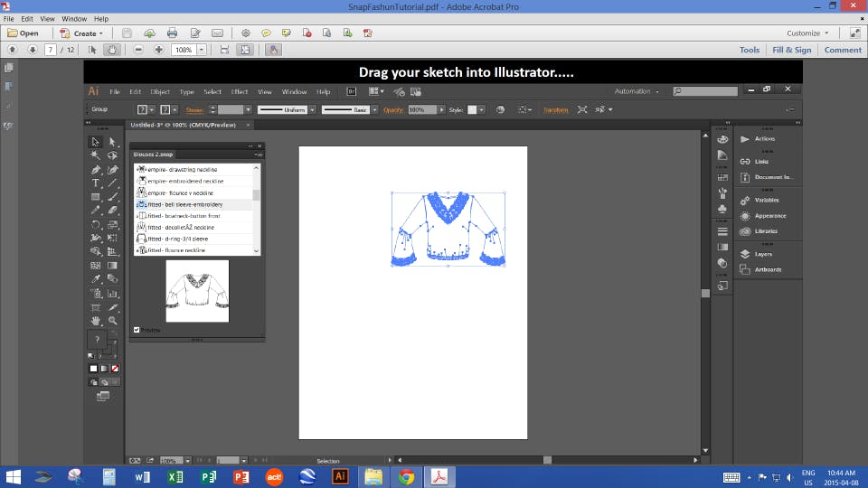The height and width of the screenshot is (488, 868).
Task: Open Illustrator from the Windows taskbar
Action: [x=340, y=476]
